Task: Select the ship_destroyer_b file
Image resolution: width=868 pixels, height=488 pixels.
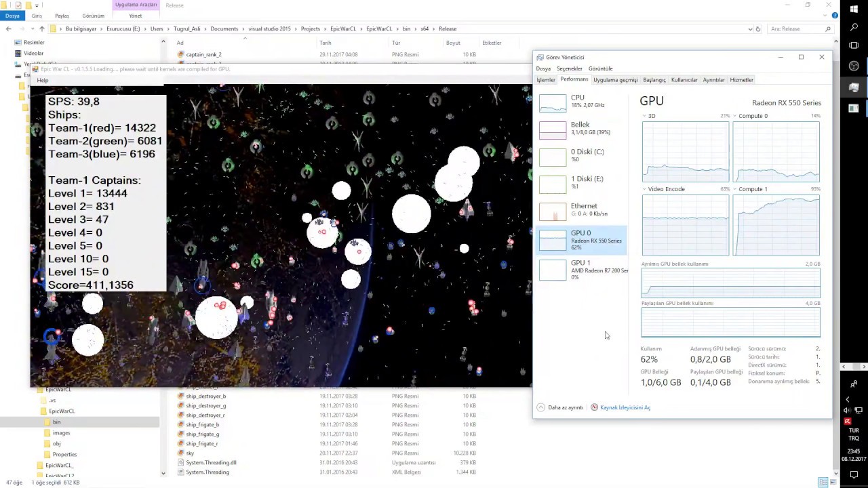Action: (x=205, y=396)
